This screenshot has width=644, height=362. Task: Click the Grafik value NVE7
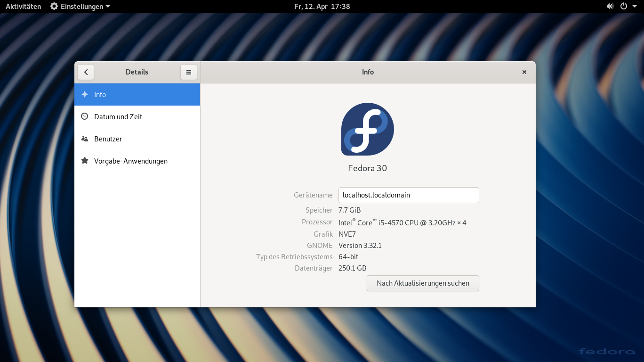pos(347,234)
